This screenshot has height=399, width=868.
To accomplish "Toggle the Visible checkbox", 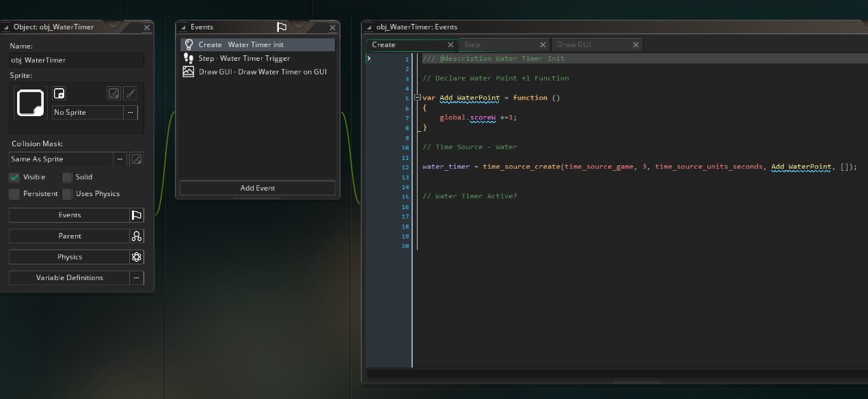I will pos(14,177).
